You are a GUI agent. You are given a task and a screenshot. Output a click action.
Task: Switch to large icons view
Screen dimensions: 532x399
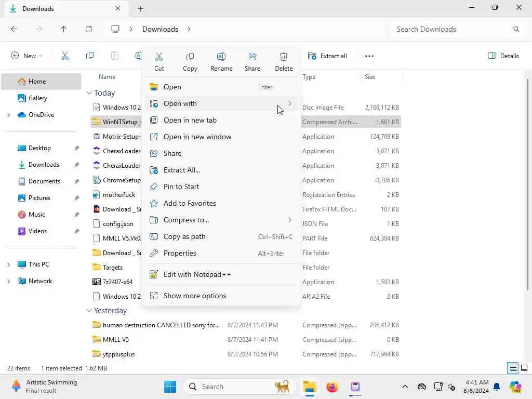pos(524,368)
